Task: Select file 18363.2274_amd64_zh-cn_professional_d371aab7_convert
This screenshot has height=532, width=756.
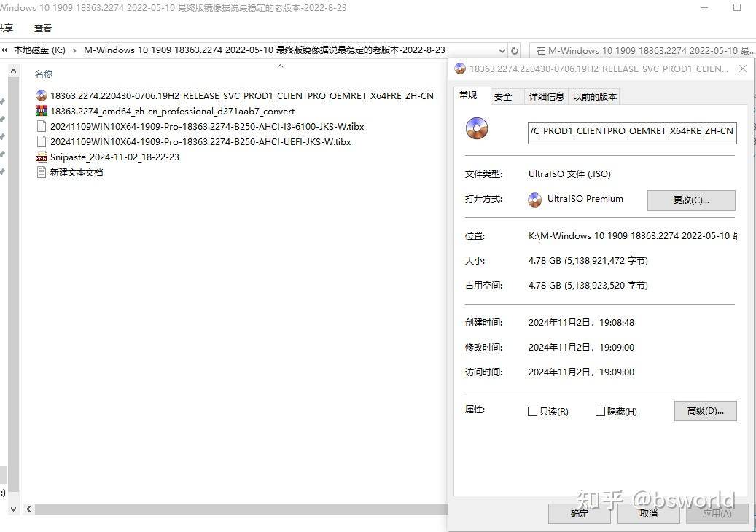Action: click(172, 111)
